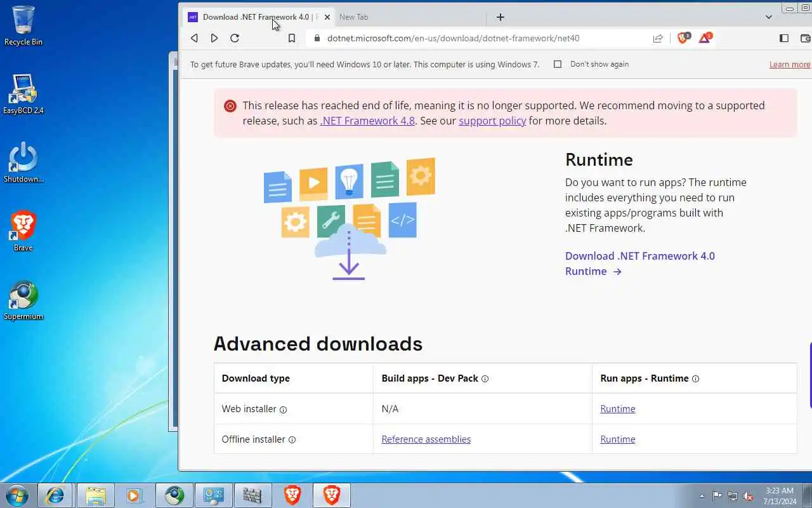This screenshot has width=812, height=508.
Task: Open Supermium from the taskbar
Action: (x=174, y=495)
